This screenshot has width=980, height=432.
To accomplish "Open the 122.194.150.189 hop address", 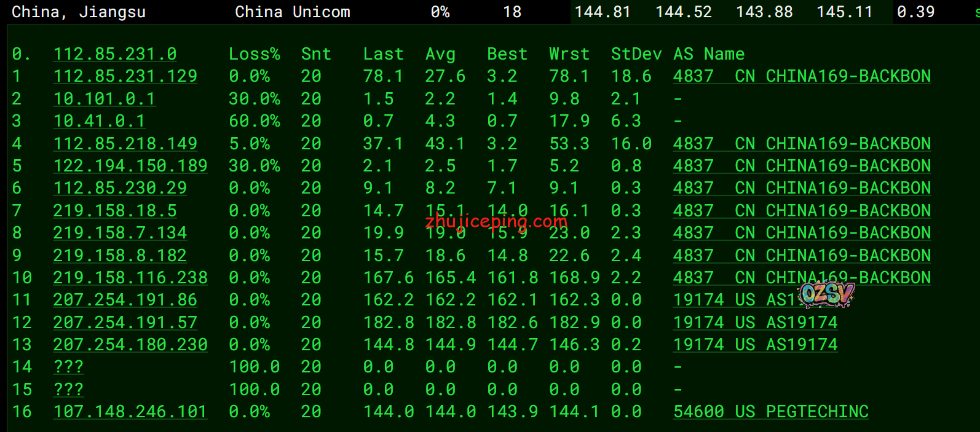I will coord(130,166).
